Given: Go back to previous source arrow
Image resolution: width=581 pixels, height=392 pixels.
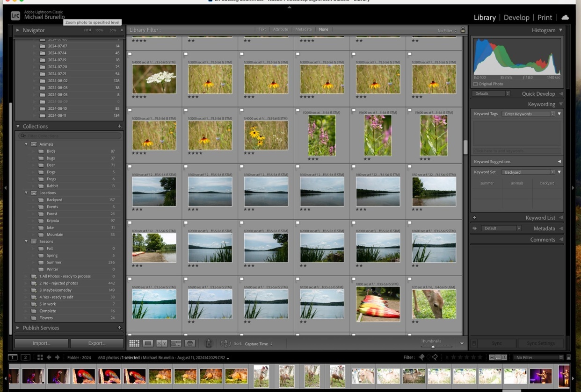Looking at the screenshot, I should [x=49, y=357].
